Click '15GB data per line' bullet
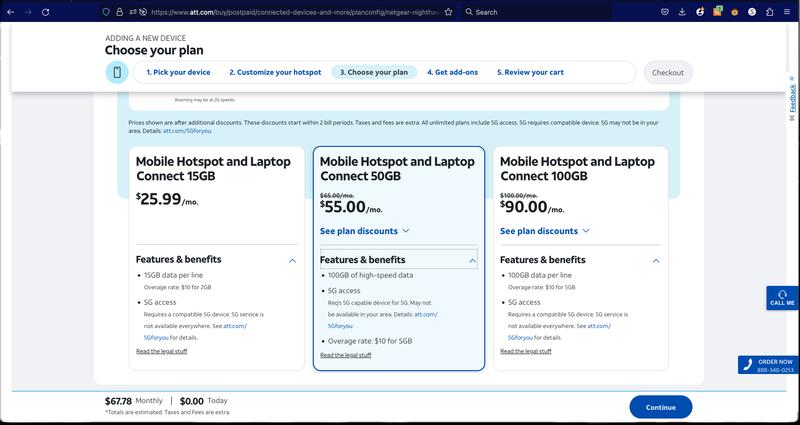Viewport: 800px width, 425px height. (x=173, y=276)
